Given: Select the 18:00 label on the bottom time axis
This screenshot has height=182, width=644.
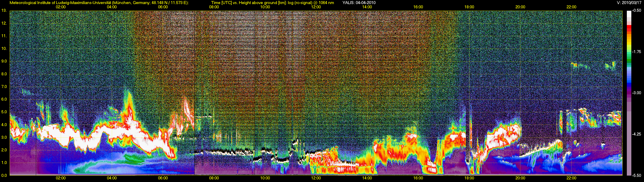Looking at the screenshot, I should [x=469, y=178].
